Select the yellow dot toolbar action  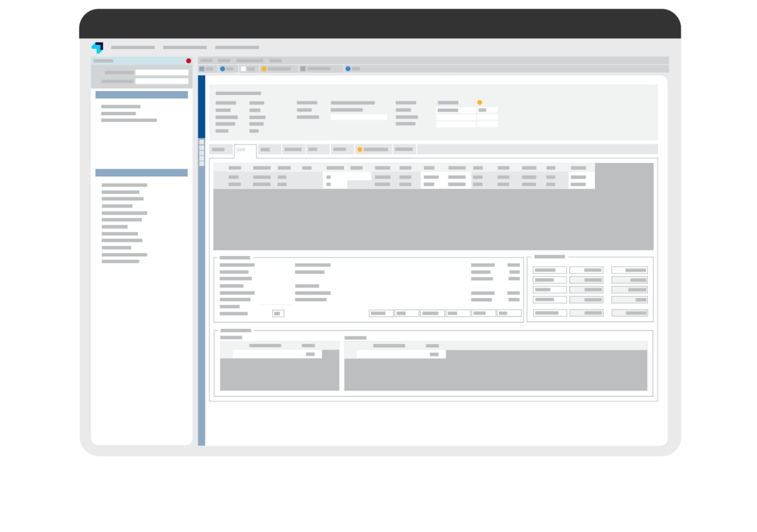[x=264, y=68]
